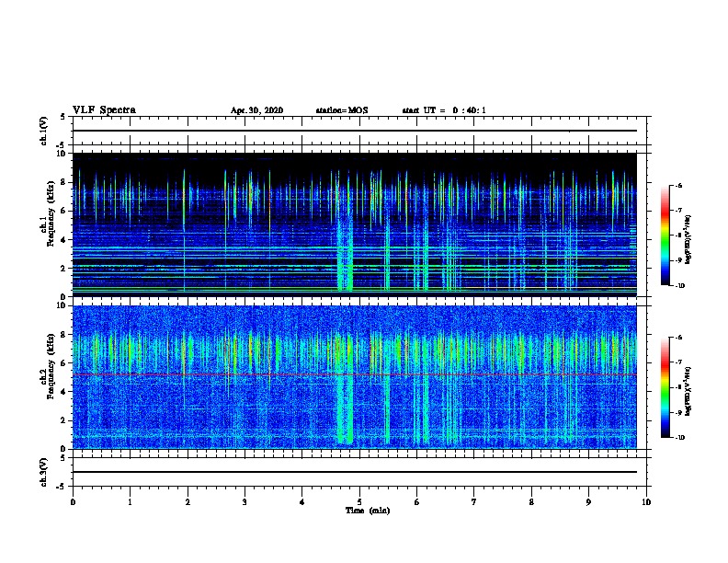Click the ch.1 spectrogram color scale bar
The image size is (728, 563).
tap(665, 236)
